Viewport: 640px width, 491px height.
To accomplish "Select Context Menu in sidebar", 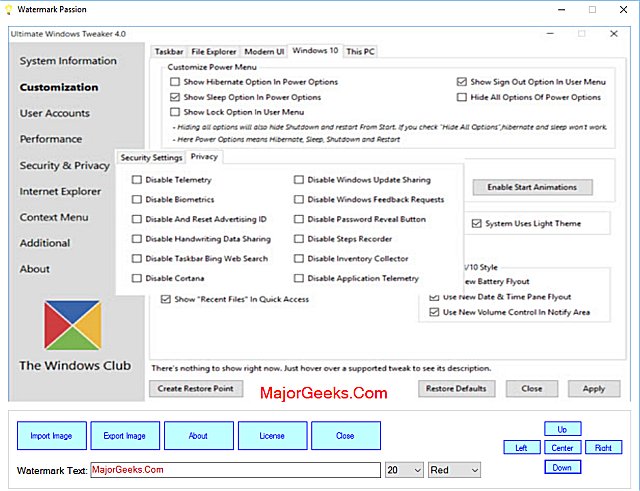I will point(54,217).
